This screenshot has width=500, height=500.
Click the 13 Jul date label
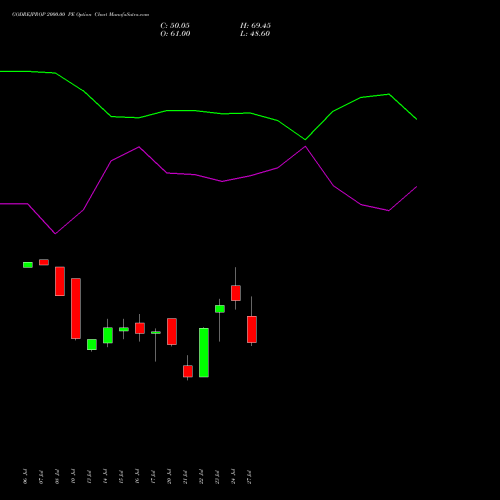(89, 476)
